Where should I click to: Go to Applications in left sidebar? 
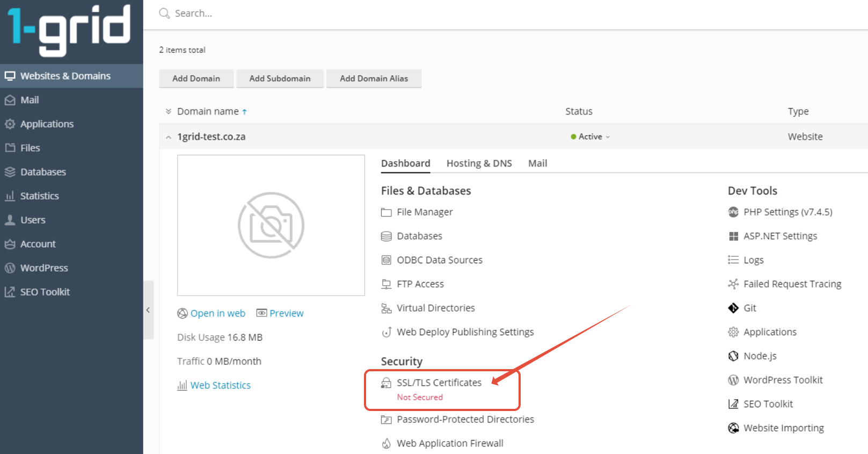pyautogui.click(x=71, y=124)
